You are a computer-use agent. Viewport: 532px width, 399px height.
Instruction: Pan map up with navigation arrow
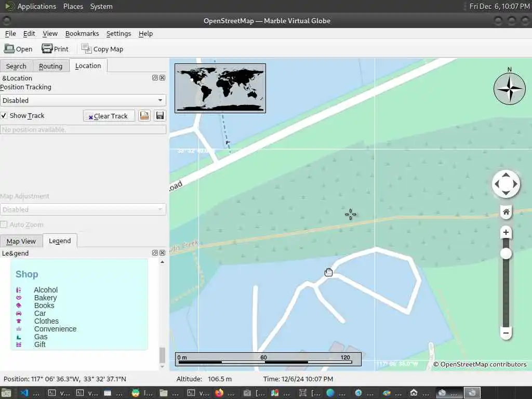point(506,175)
